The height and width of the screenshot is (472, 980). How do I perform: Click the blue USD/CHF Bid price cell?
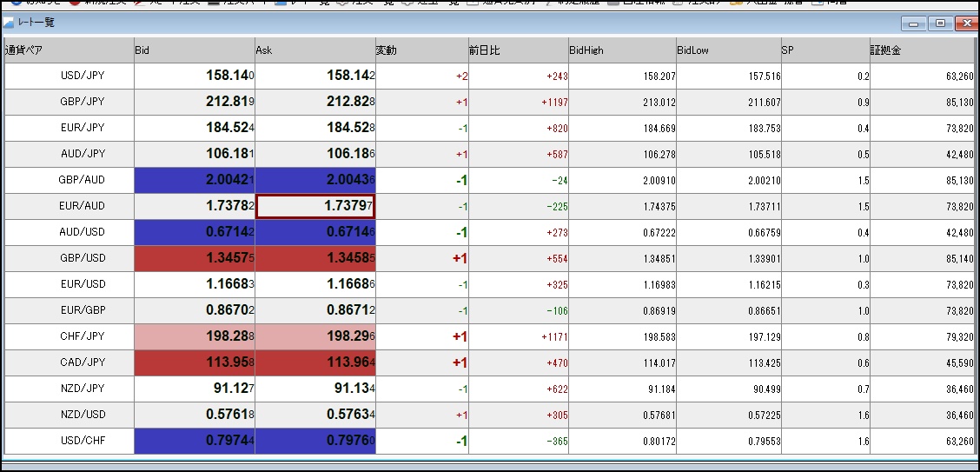195,442
